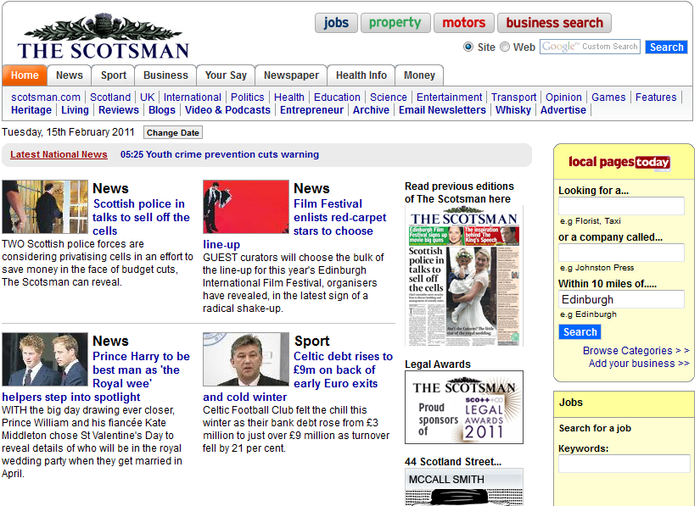
Task: Switch to the Home tab
Action: [25, 75]
